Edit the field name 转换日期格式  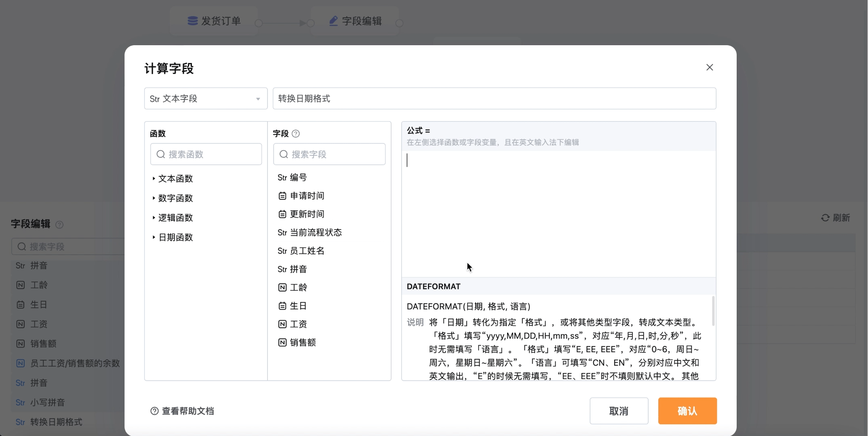click(494, 99)
